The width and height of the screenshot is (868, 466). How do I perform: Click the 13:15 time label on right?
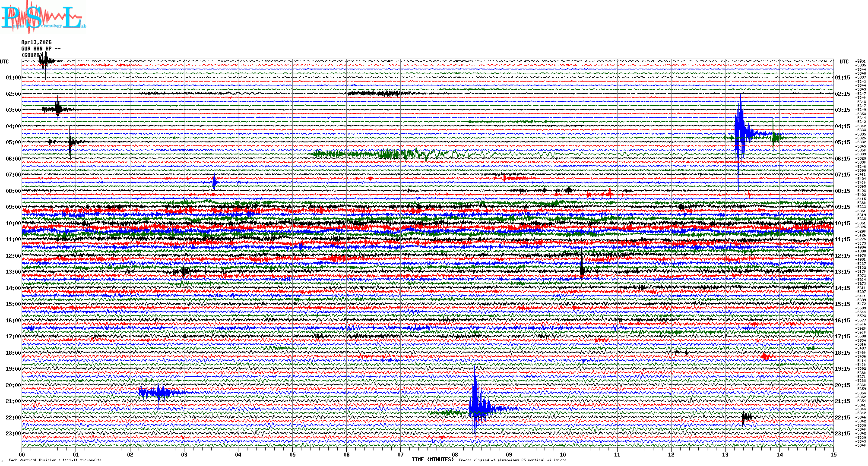[842, 272]
